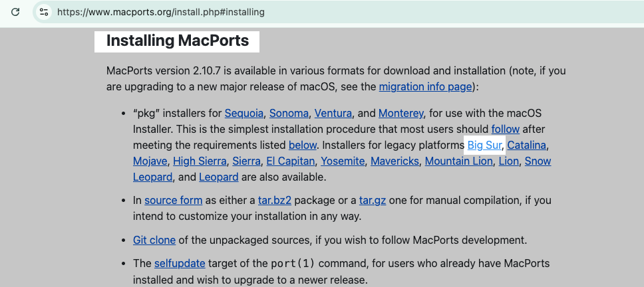The image size is (644, 287).
Task: Click the 'MacPorts version 2.10.7' text
Action: [x=164, y=70]
